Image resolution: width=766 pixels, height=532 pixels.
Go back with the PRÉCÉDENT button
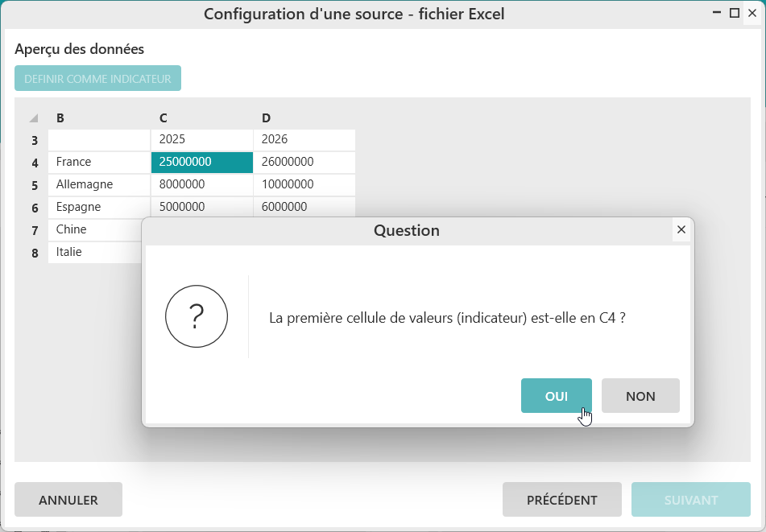(x=561, y=500)
